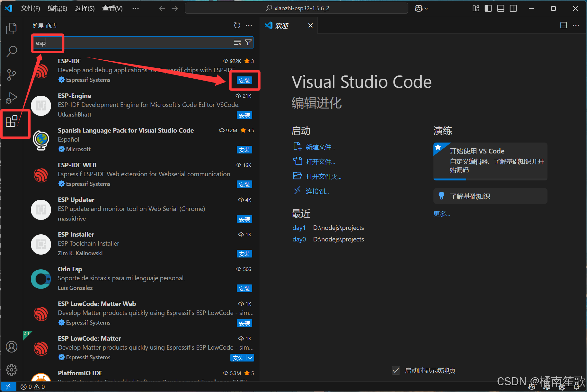587x392 pixels.
Task: Clear extension search results
Action: point(237,43)
